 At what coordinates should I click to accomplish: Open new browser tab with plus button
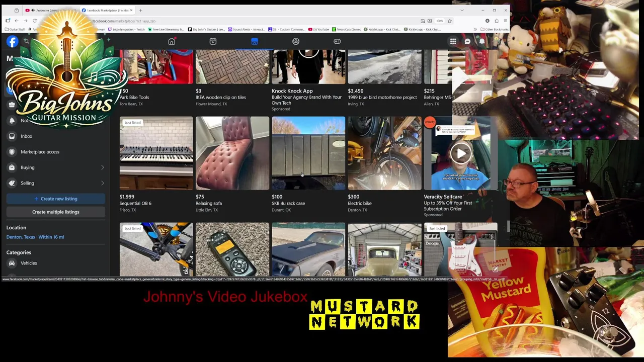point(140,10)
